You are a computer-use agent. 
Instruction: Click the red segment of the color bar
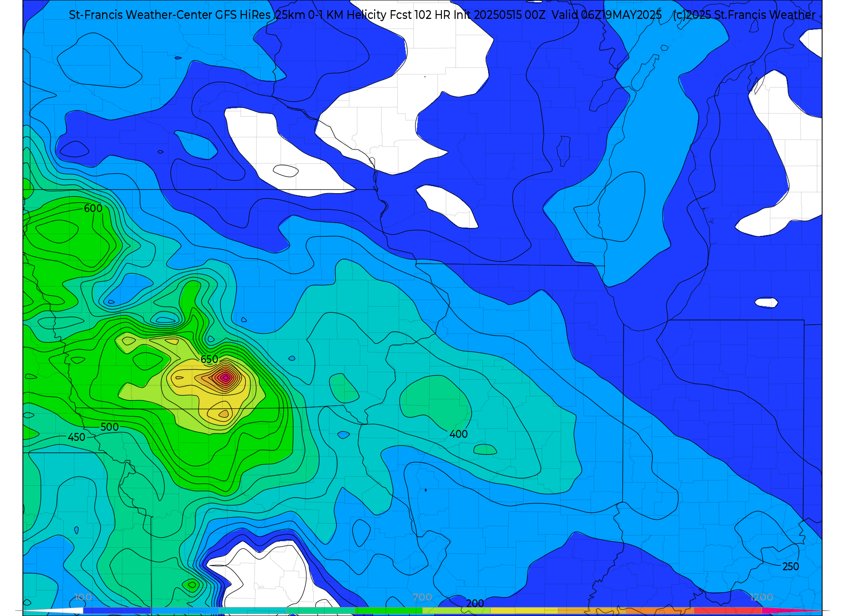click(728, 611)
